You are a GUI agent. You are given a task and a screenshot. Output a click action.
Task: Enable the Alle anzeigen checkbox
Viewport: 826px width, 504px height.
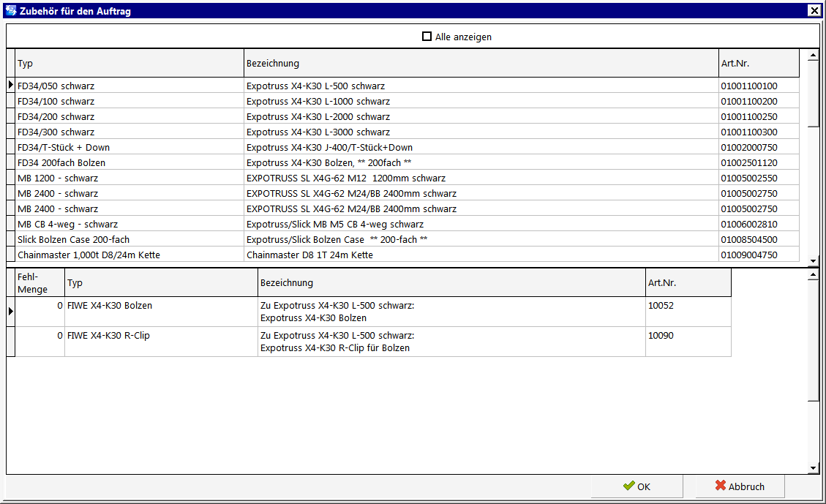(427, 37)
